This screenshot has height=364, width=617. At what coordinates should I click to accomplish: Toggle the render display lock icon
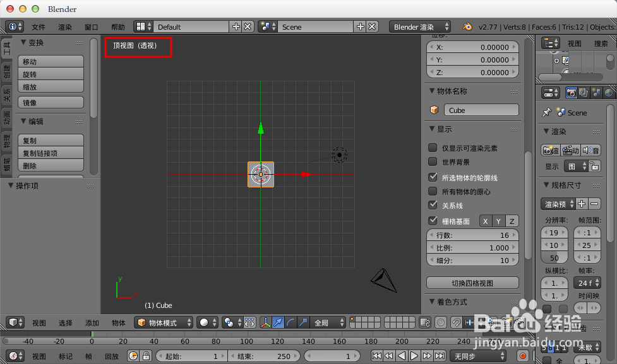point(595,167)
